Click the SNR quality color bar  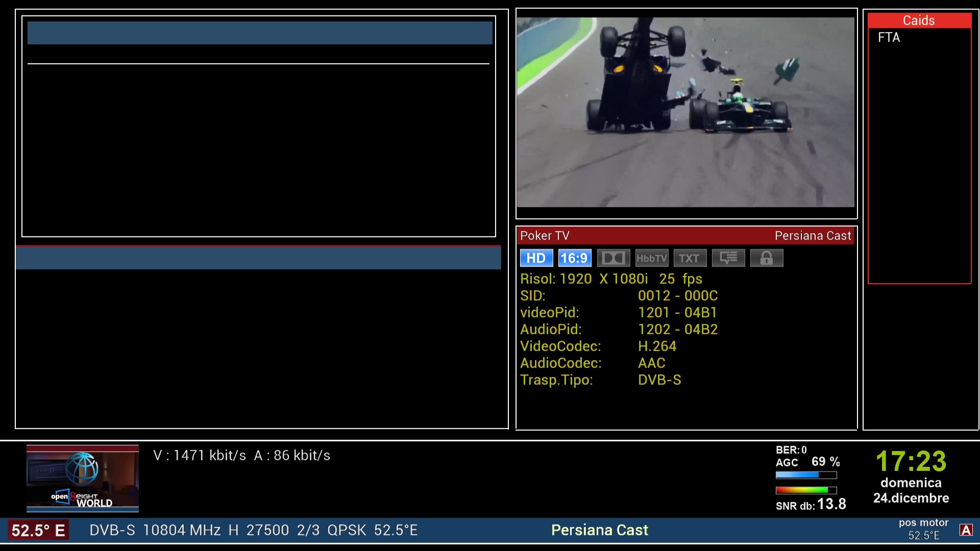[x=806, y=490]
